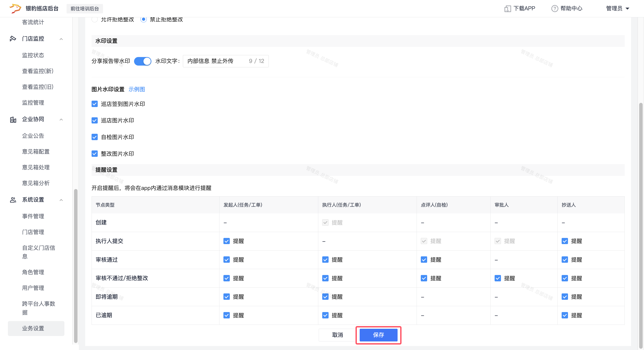Screen dimensions: 644x350
Task: Collapse the 企业协同 menu chevron
Action: 61,120
